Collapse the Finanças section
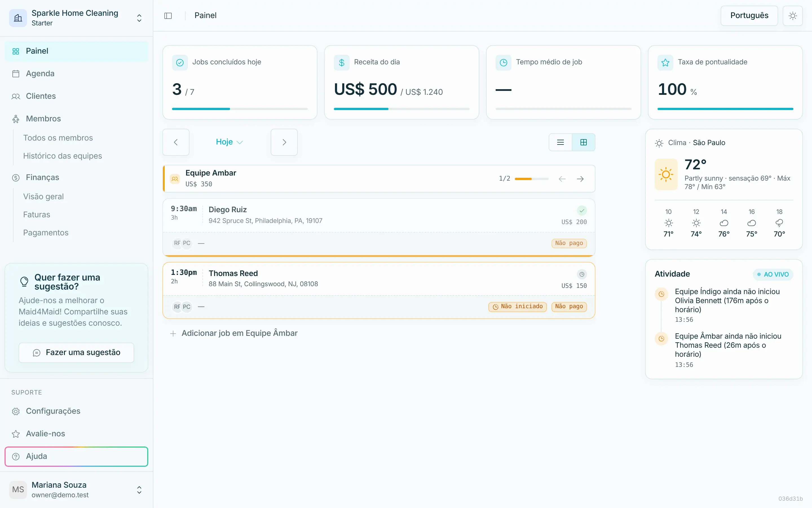This screenshot has width=812, height=508. [x=76, y=178]
